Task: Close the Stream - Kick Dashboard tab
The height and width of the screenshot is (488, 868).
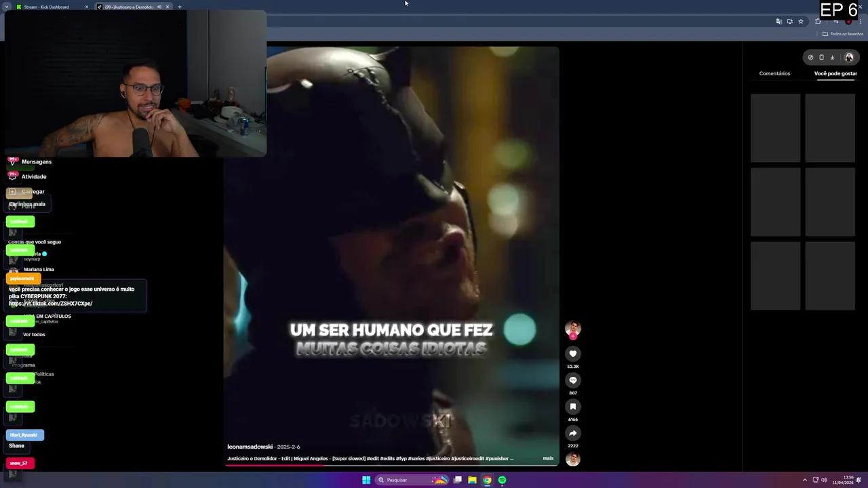Action: click(87, 7)
